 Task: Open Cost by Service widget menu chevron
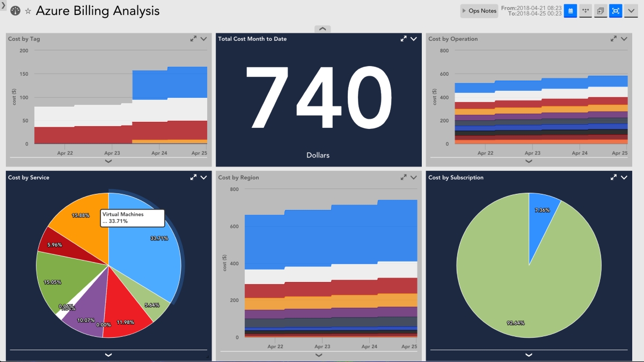click(x=203, y=177)
